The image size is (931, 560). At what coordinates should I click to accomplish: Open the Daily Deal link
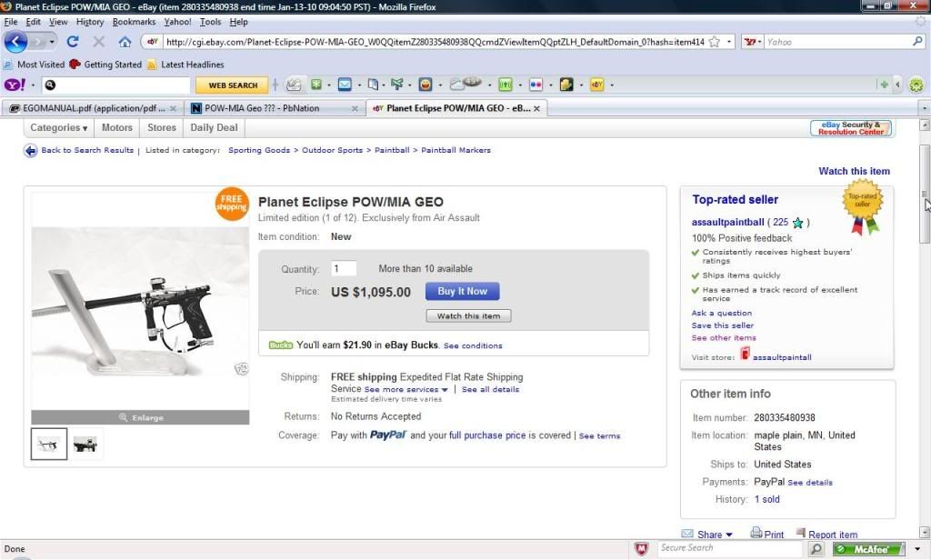(x=214, y=127)
